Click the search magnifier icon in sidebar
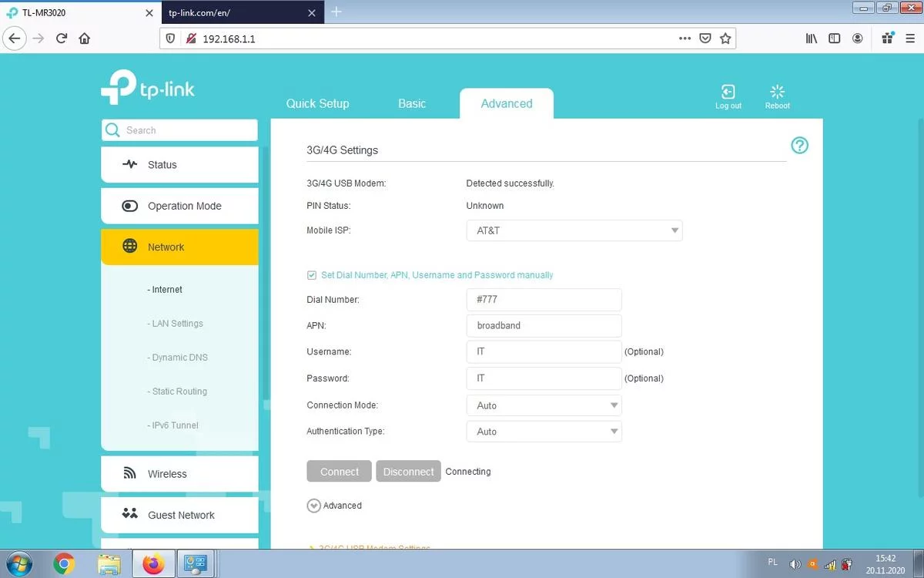924x578 pixels. point(113,130)
